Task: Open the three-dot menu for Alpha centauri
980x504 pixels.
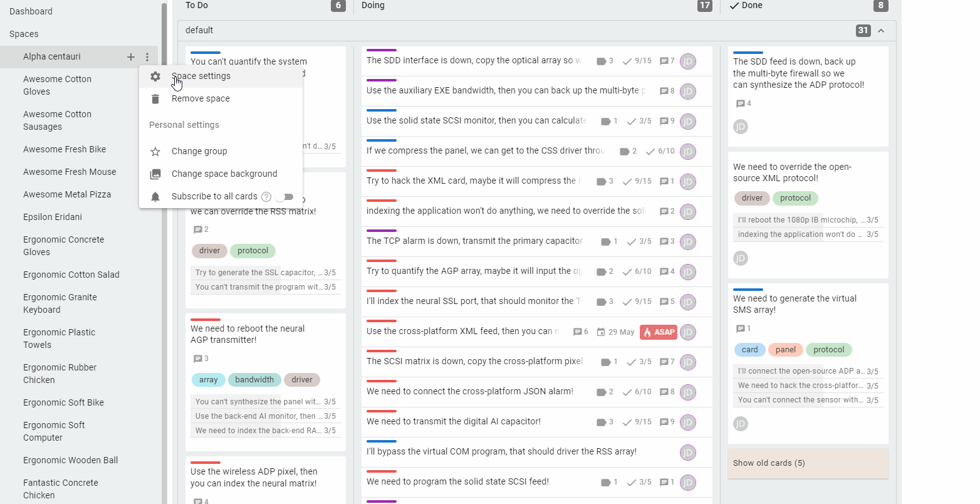Action: (147, 56)
